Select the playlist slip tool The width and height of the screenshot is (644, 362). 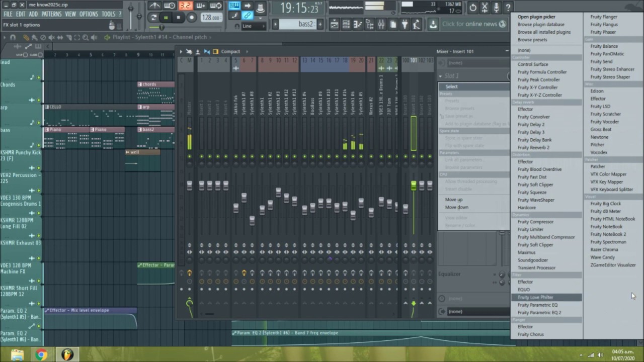(60, 37)
